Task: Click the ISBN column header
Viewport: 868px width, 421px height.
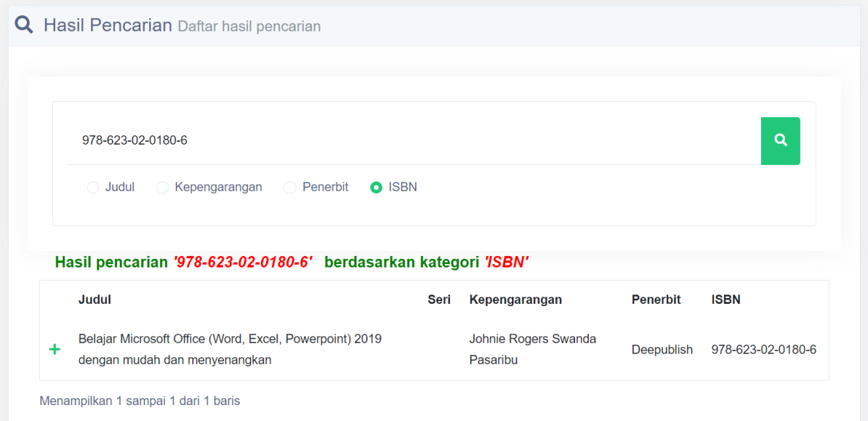Action: click(x=725, y=299)
